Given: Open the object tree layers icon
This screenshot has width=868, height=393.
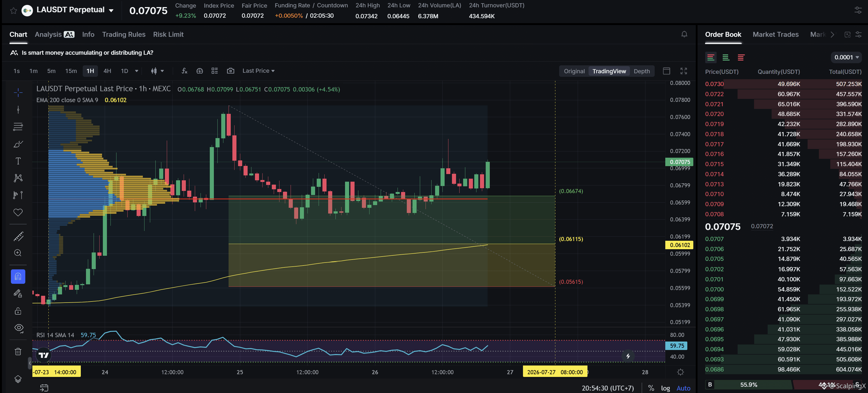Looking at the screenshot, I should [18, 379].
